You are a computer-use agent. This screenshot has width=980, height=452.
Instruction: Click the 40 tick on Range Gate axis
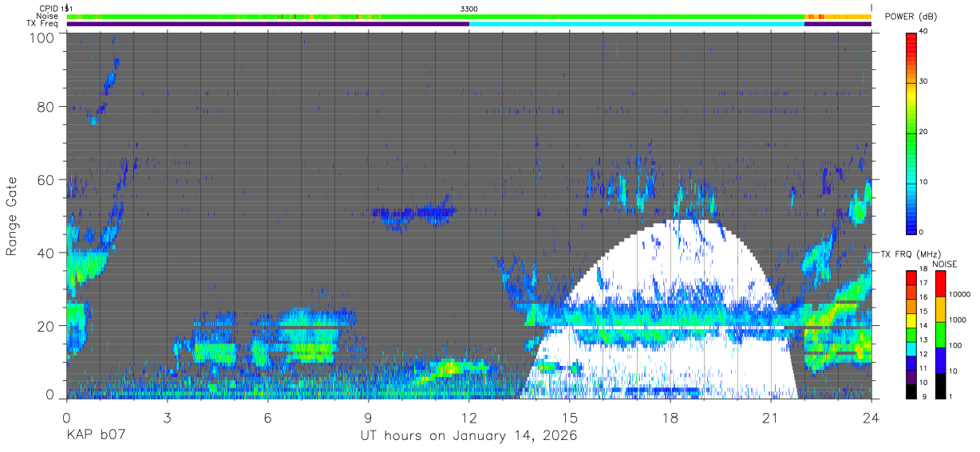pos(47,253)
